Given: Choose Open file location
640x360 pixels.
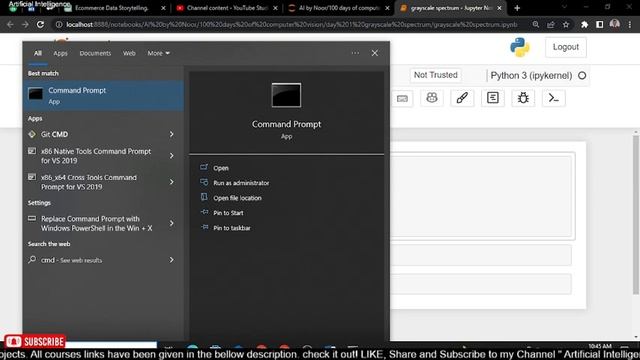Looking at the screenshot, I should tap(237, 198).
